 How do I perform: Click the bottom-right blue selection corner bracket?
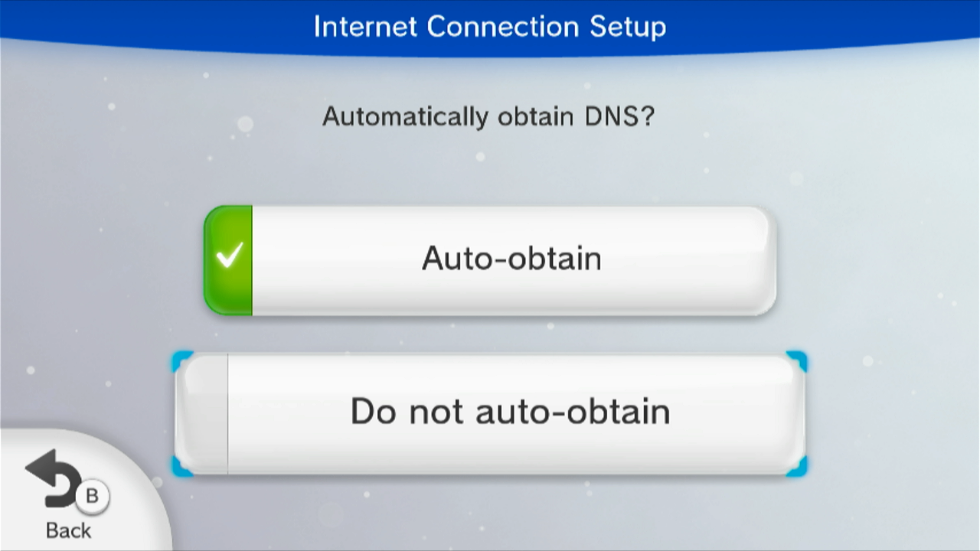click(x=797, y=467)
